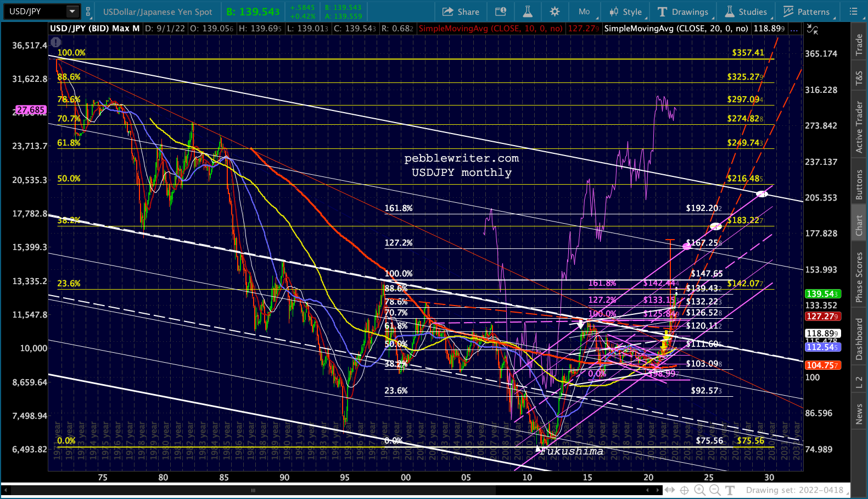
Task: Open the Dashboard side tab
Action: (x=859, y=339)
